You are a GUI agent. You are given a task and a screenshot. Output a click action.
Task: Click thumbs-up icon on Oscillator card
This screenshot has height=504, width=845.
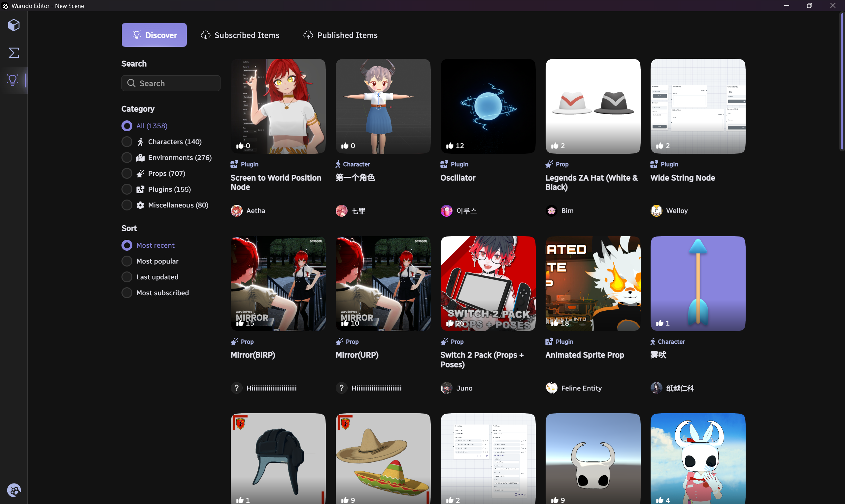tap(450, 146)
